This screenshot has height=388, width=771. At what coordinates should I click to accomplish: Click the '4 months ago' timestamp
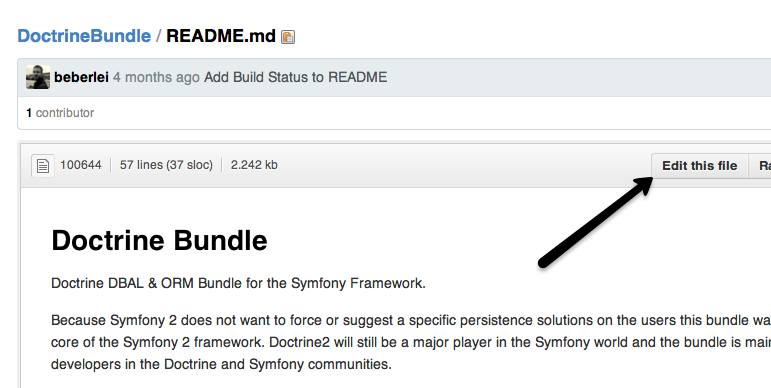(156, 77)
